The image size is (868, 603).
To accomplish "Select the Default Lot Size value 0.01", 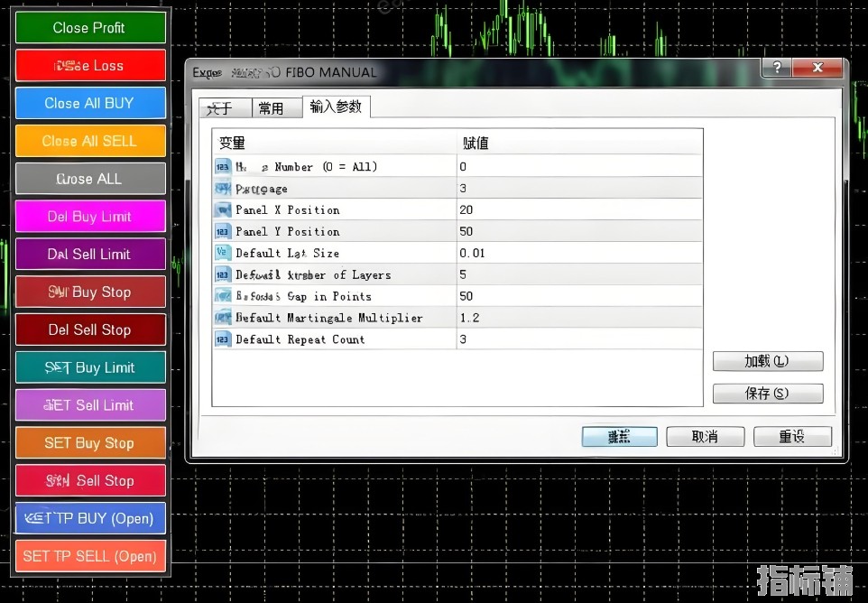I will 472,253.
